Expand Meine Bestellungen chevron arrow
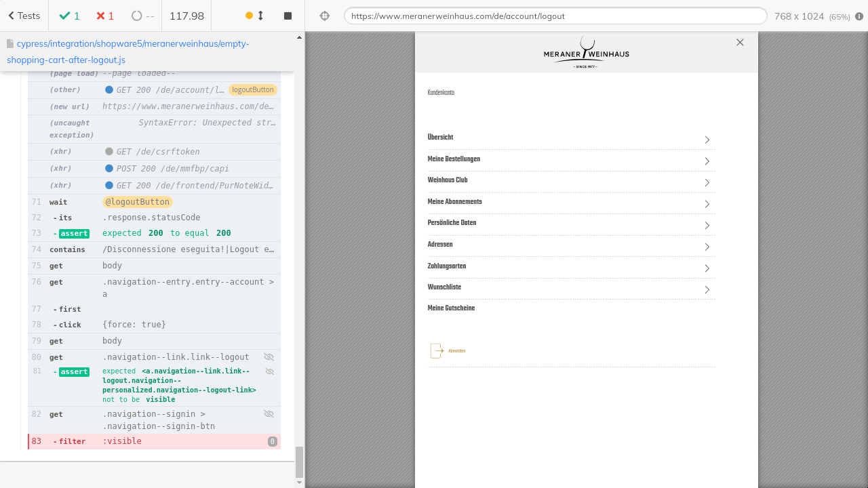 click(x=707, y=161)
